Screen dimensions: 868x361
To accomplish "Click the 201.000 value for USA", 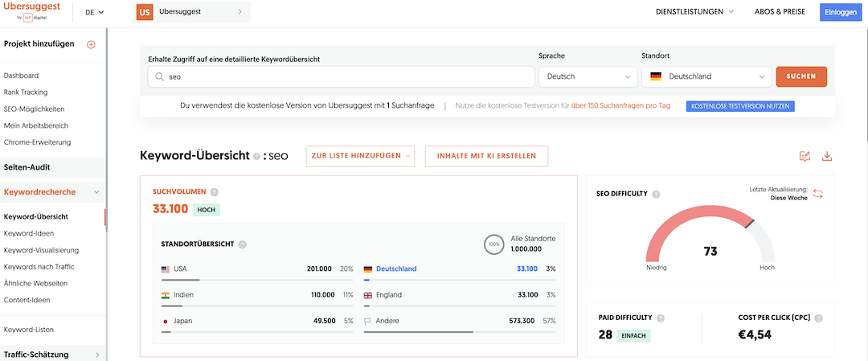I will point(319,269).
